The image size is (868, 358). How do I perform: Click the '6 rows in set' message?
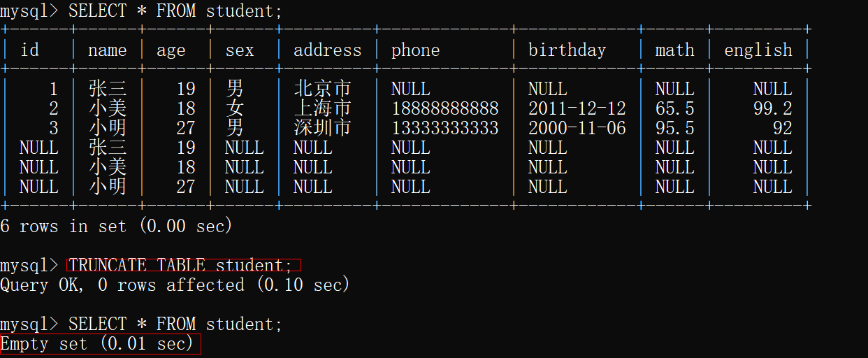(116, 227)
